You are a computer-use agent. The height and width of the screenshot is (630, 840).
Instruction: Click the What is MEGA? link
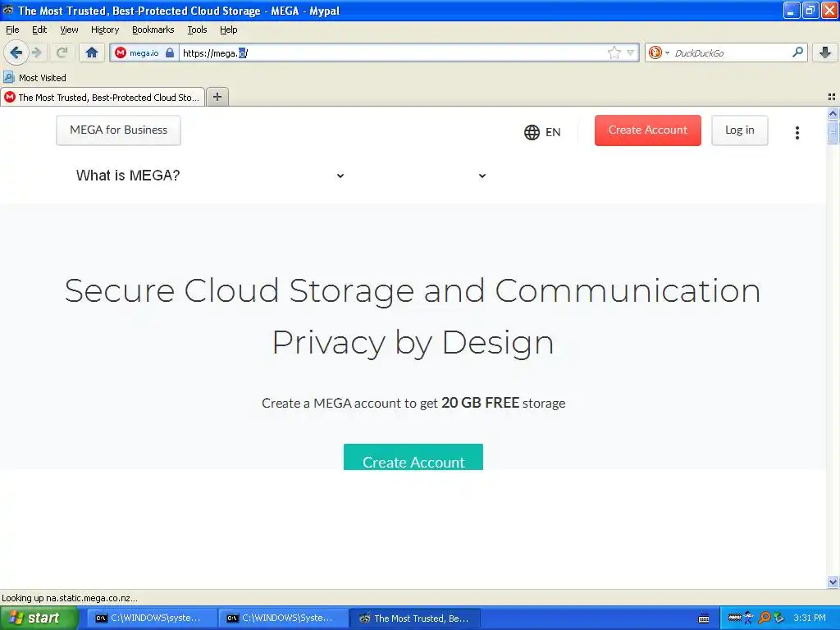pos(128,176)
